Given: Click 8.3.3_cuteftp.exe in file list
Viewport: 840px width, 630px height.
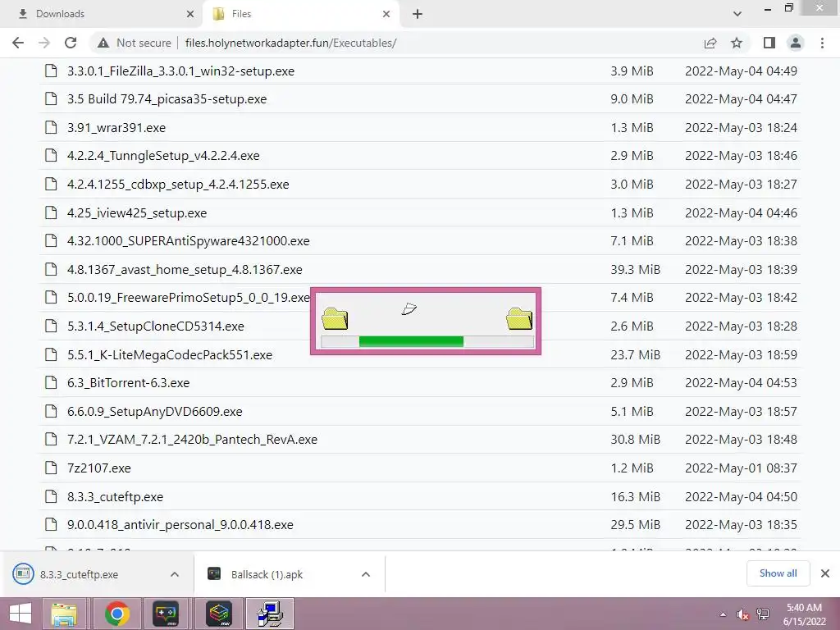Looking at the screenshot, I should pyautogui.click(x=115, y=496).
